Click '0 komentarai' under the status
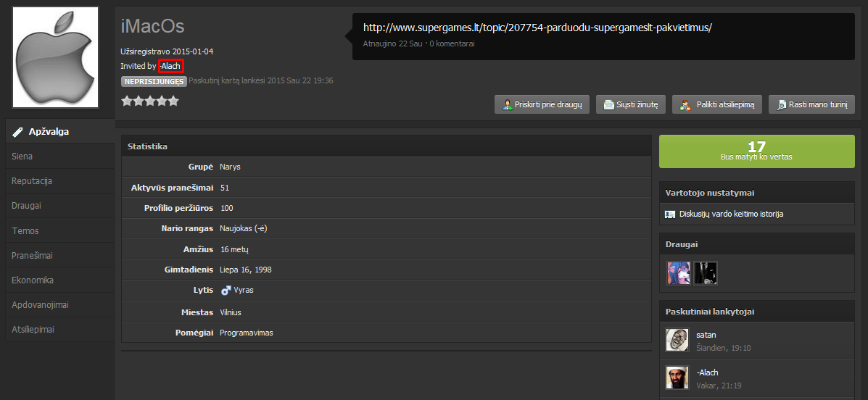 (452, 43)
